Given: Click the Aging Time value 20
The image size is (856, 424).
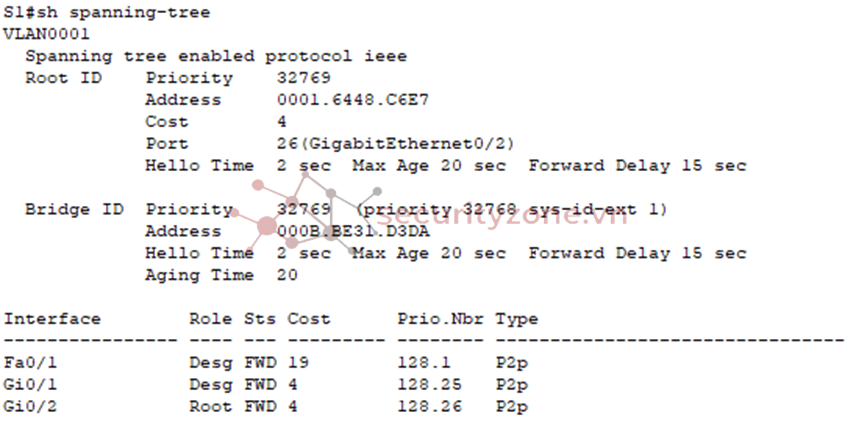Looking at the screenshot, I should coord(287,275).
